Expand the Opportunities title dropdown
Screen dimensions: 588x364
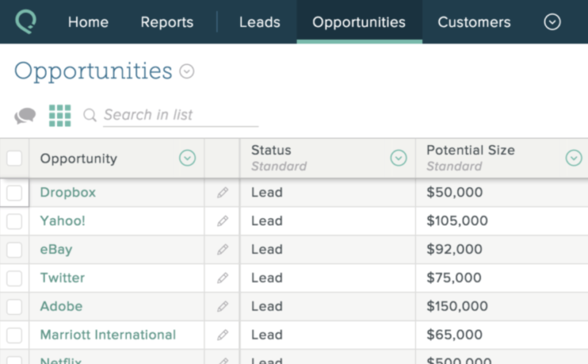pos(187,71)
